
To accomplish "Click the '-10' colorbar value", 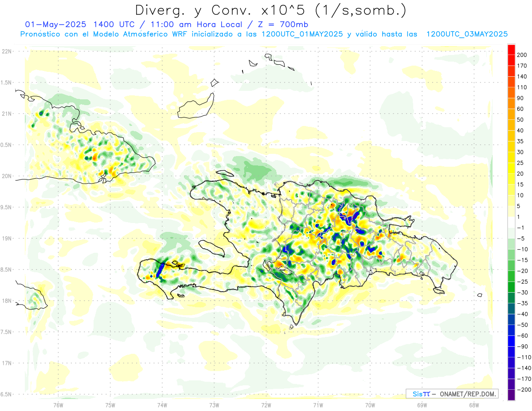I will pyautogui.click(x=523, y=249).
